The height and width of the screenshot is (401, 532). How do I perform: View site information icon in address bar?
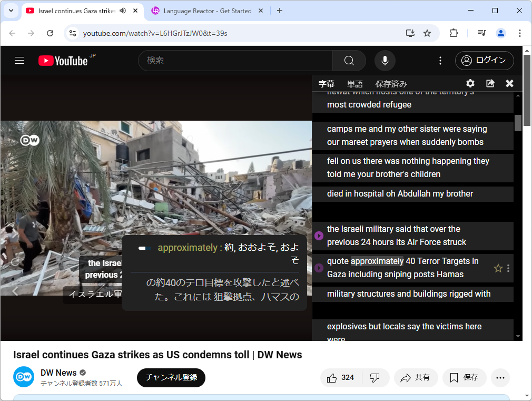pos(73,33)
